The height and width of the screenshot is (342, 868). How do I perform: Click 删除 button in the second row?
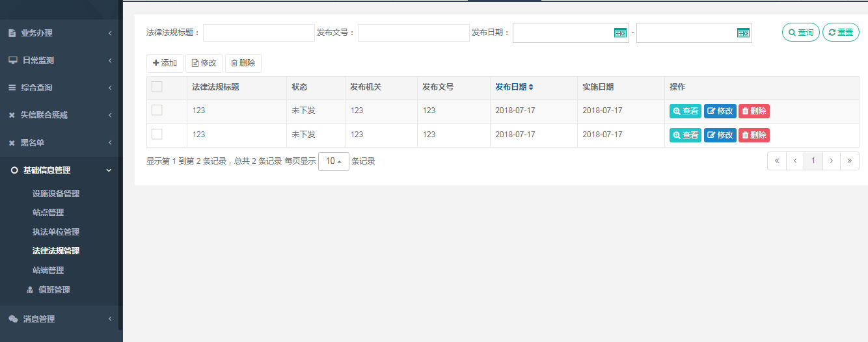(754, 135)
